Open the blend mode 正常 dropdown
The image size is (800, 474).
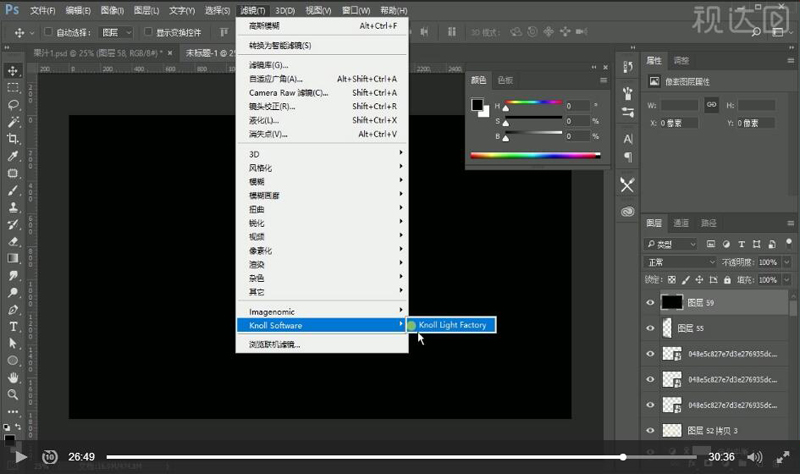(680, 262)
